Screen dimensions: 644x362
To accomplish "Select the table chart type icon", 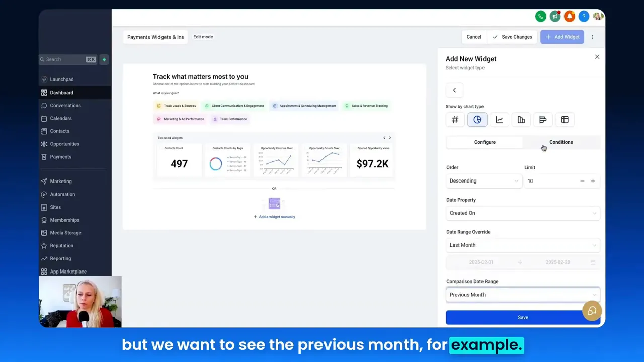I will coord(565,120).
